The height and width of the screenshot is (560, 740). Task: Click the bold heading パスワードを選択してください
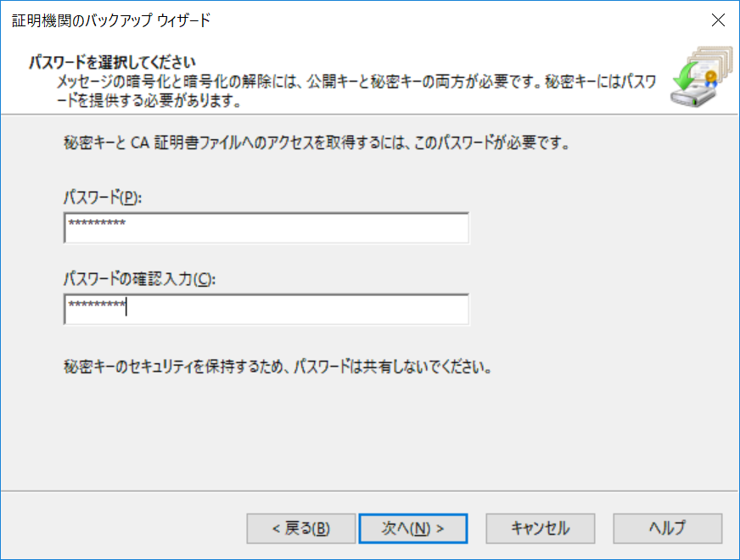(x=112, y=62)
